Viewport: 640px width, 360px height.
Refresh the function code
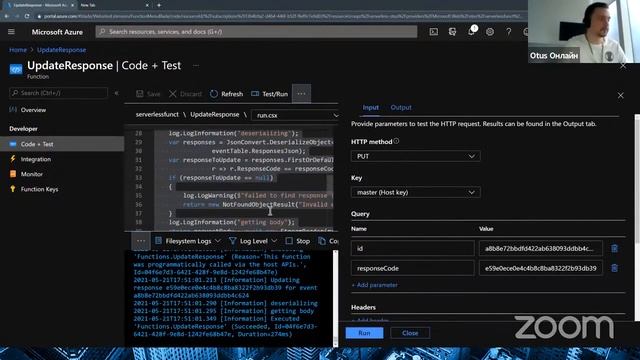coord(227,94)
